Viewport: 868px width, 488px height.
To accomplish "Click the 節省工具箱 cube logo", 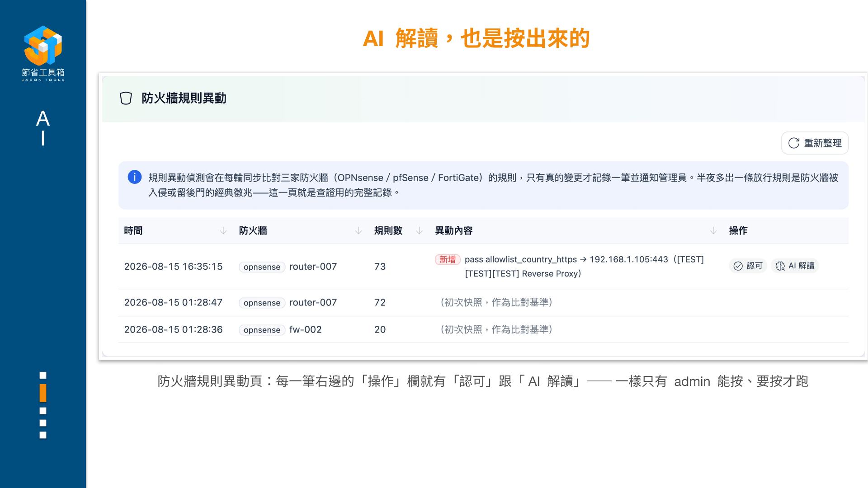I will tap(43, 45).
